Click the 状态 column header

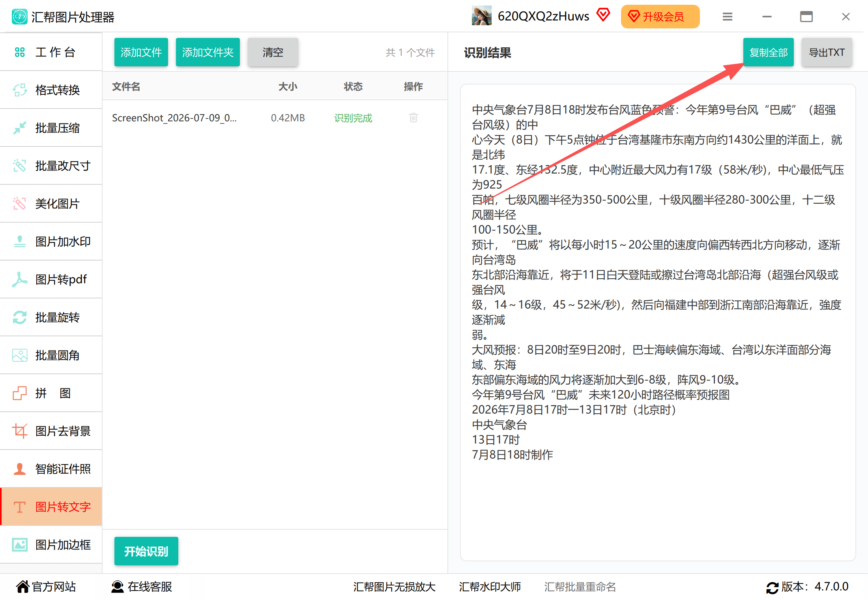(x=353, y=86)
